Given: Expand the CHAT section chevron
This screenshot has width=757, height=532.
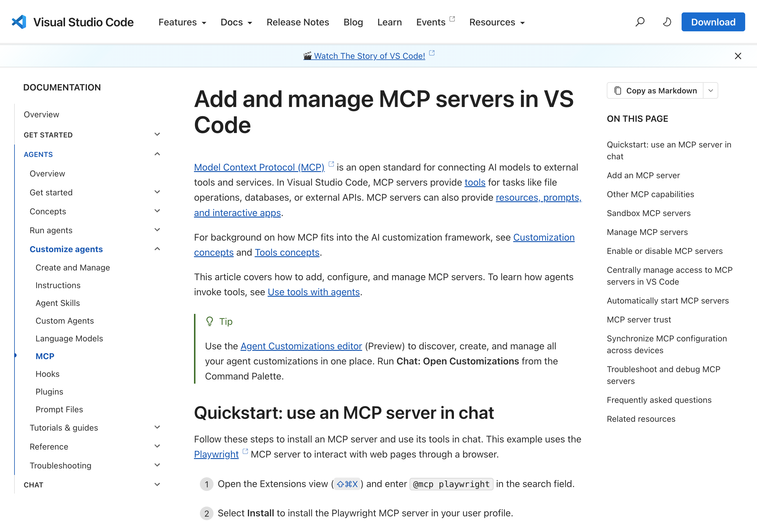Looking at the screenshot, I should [x=157, y=484].
